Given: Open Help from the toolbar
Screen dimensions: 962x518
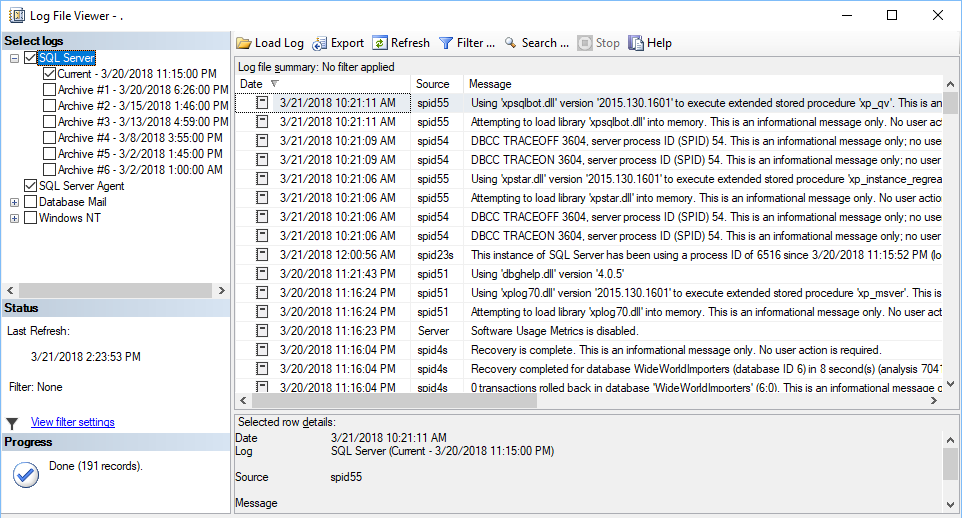Looking at the screenshot, I should tap(636, 43).
